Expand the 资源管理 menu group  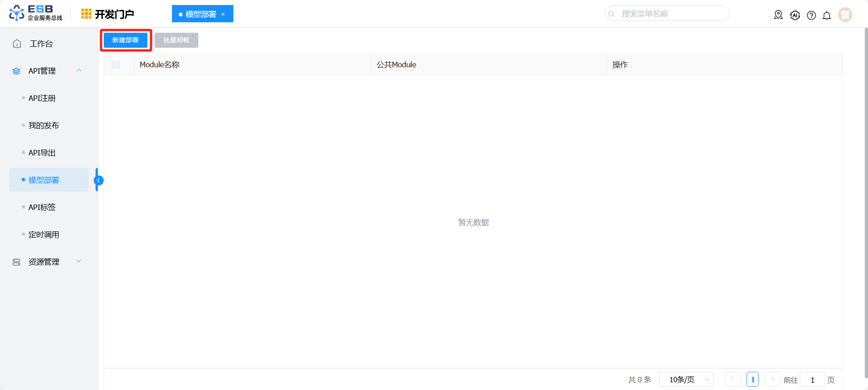[x=79, y=261]
